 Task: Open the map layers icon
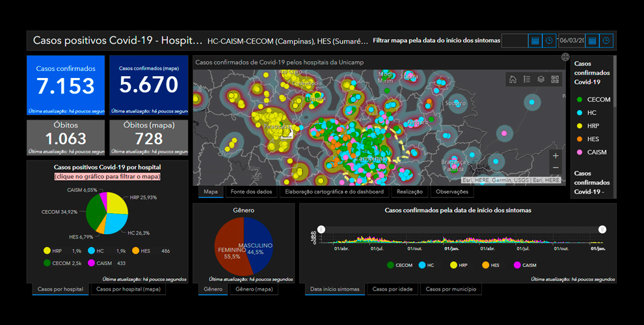pyautogui.click(x=541, y=79)
